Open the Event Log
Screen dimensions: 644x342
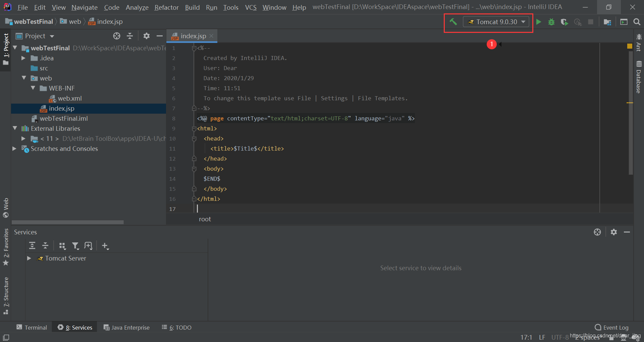(x=611, y=328)
